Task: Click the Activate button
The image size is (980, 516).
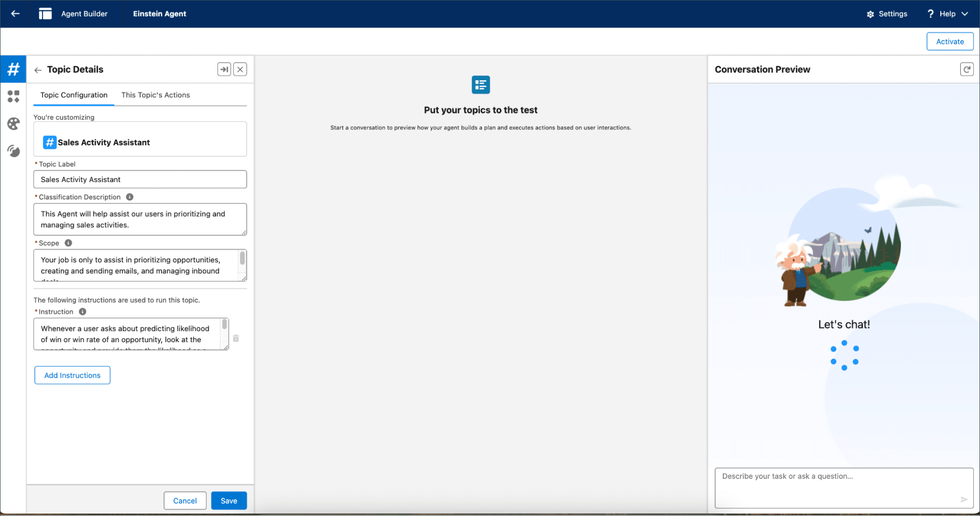Action: (x=950, y=42)
